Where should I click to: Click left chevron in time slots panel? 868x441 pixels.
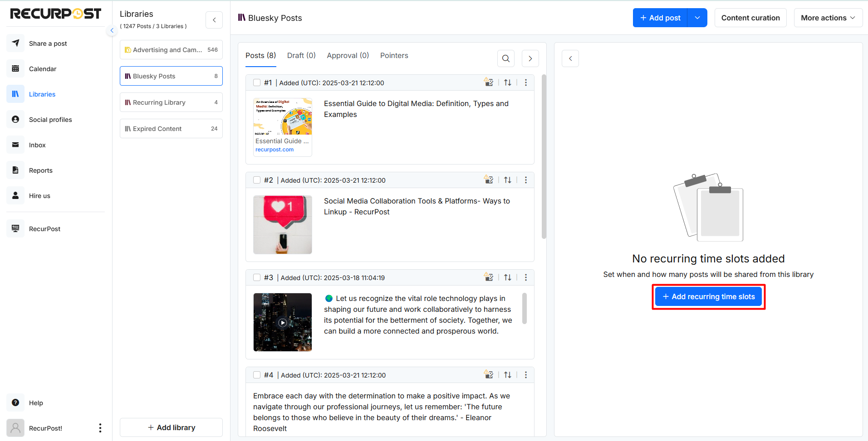(570, 58)
